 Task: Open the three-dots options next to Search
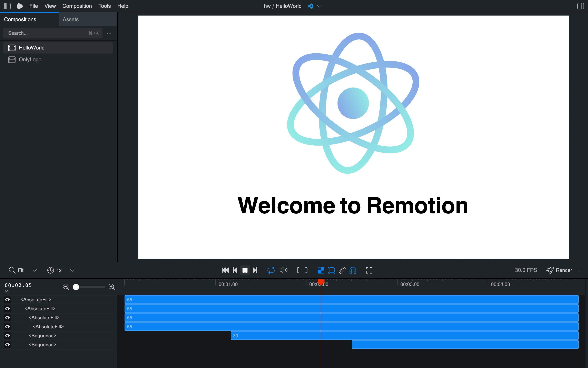[x=109, y=33]
